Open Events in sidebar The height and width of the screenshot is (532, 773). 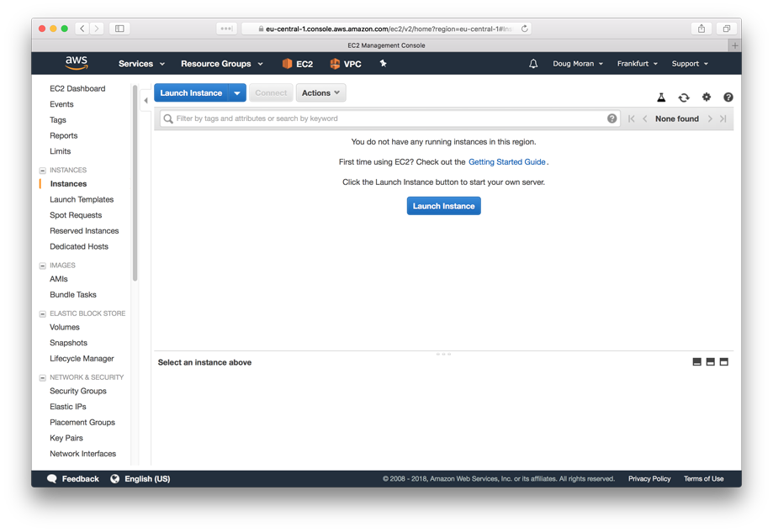(x=61, y=104)
